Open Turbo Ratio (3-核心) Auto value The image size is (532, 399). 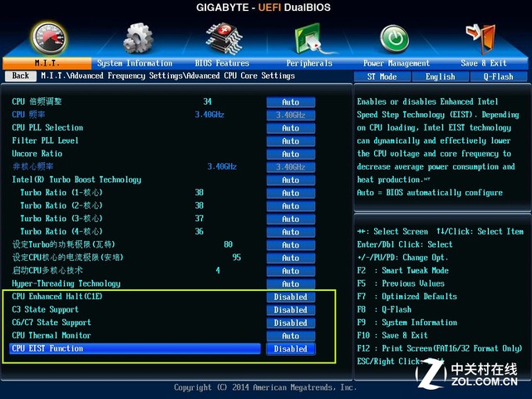(291, 219)
